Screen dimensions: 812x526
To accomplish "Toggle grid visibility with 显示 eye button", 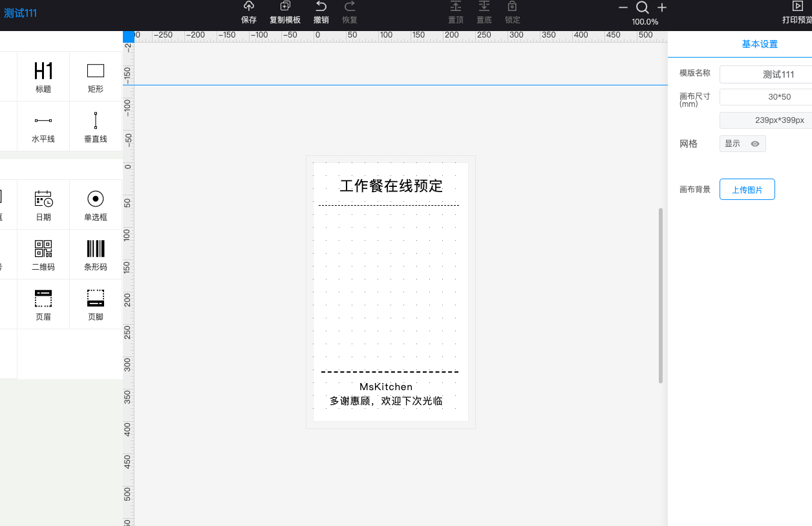I will [x=742, y=144].
